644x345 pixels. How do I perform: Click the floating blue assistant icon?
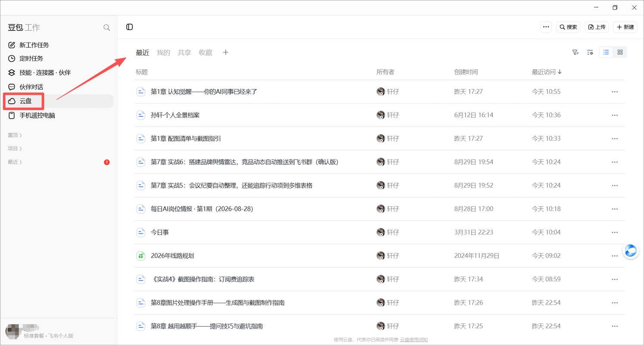(631, 250)
